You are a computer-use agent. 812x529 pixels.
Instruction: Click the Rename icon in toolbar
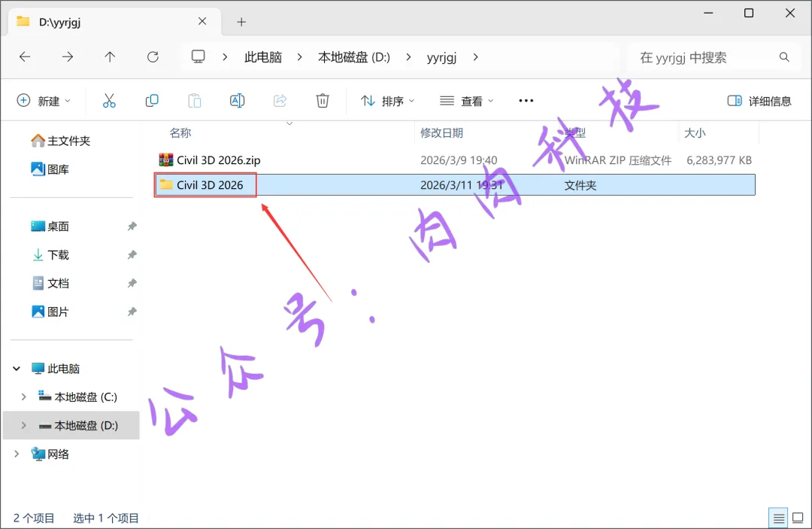click(x=237, y=101)
